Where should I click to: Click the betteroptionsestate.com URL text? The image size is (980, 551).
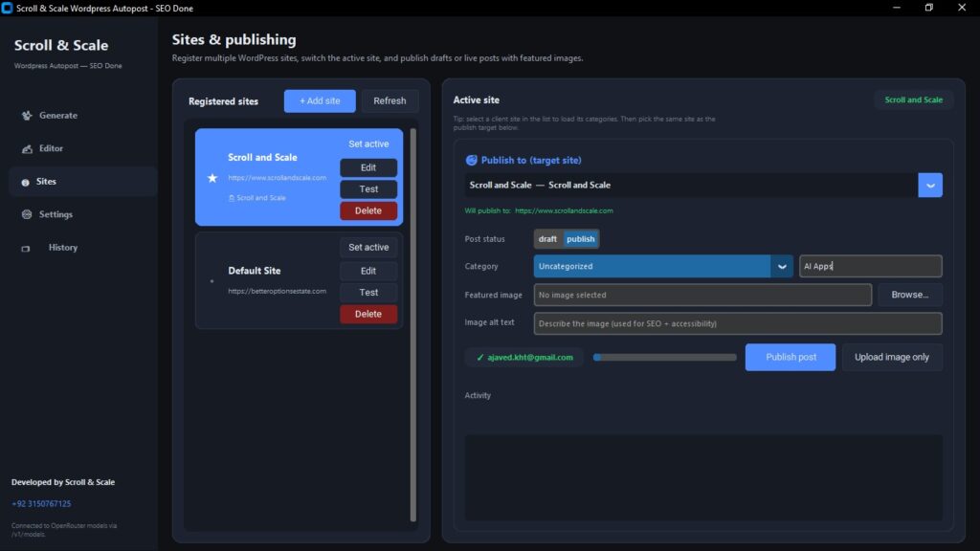tap(277, 291)
